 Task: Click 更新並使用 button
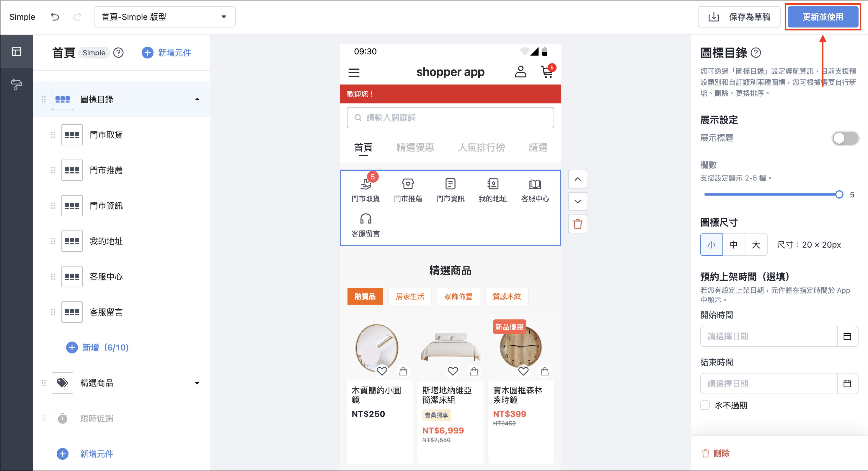click(x=823, y=17)
